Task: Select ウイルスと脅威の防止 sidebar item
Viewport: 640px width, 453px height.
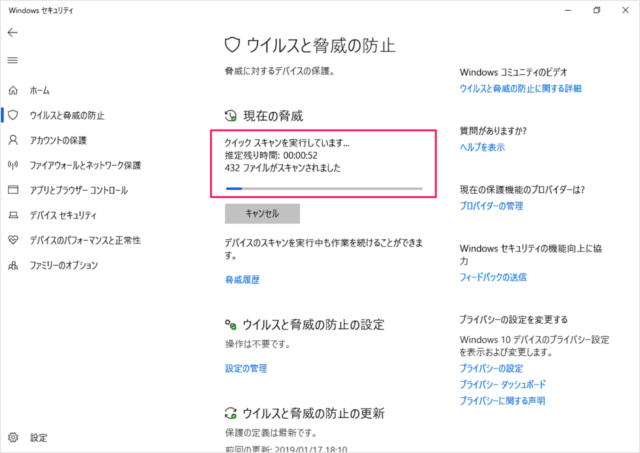Action: pyautogui.click(x=67, y=115)
